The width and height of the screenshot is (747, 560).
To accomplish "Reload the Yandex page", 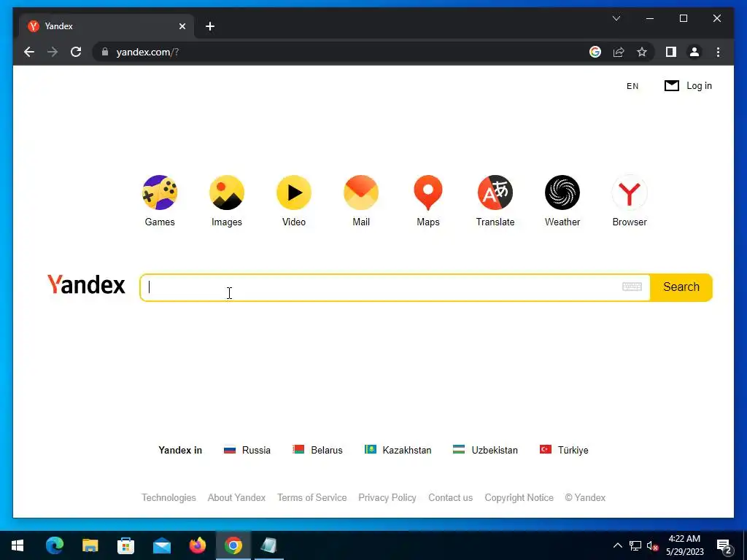I will click(76, 52).
